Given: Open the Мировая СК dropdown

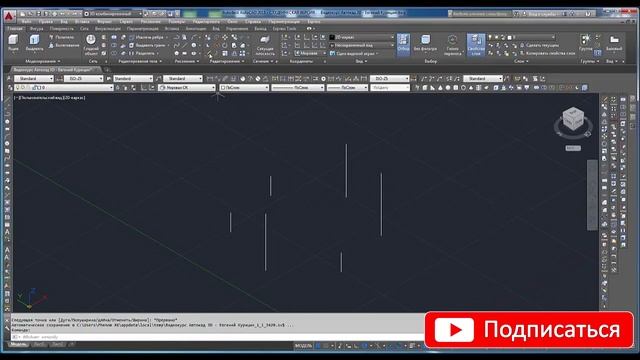Looking at the screenshot, I should pos(187,87).
